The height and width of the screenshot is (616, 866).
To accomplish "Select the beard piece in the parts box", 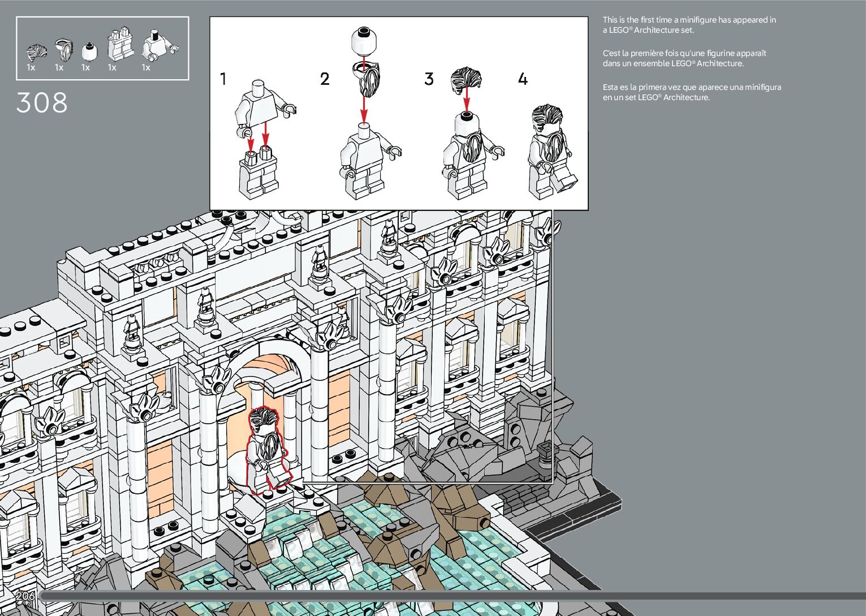I will (64, 49).
